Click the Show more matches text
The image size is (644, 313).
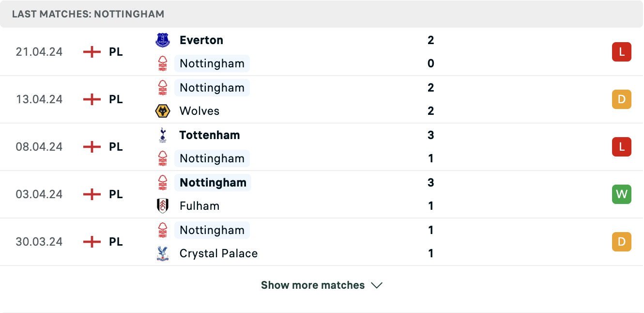(x=313, y=285)
